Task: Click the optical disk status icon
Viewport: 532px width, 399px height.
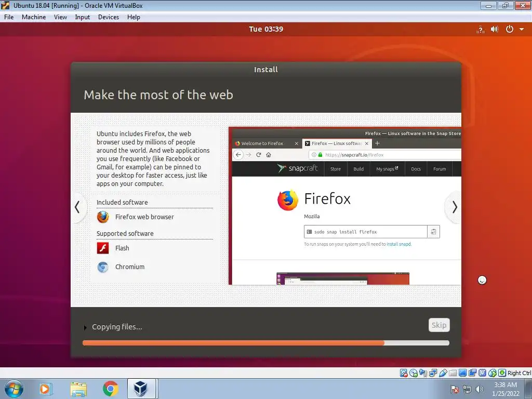Action: pos(414,373)
